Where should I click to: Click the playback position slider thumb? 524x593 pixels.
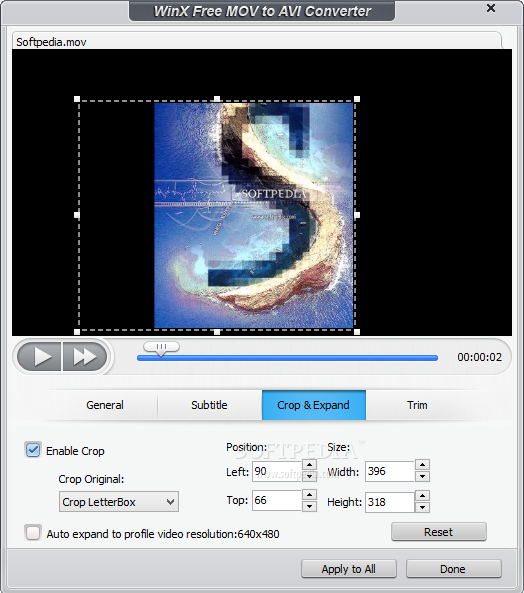(x=161, y=348)
